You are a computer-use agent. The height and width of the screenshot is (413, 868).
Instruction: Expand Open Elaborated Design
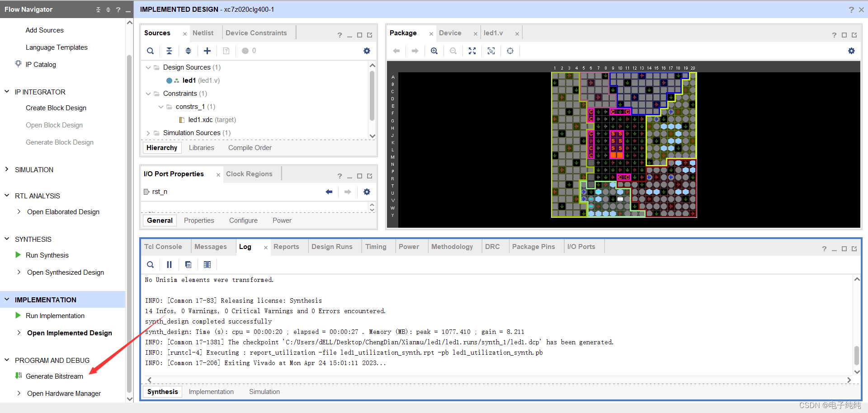tap(19, 211)
